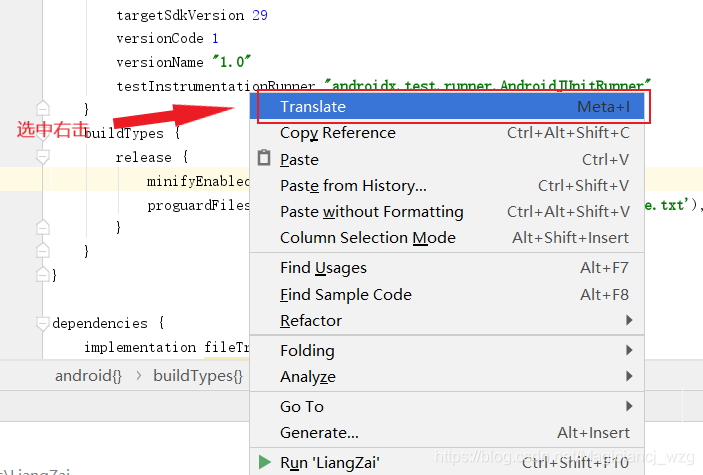This screenshot has height=475, width=703.
Task: Expand Go To submenu arrow
Action: [x=629, y=406]
